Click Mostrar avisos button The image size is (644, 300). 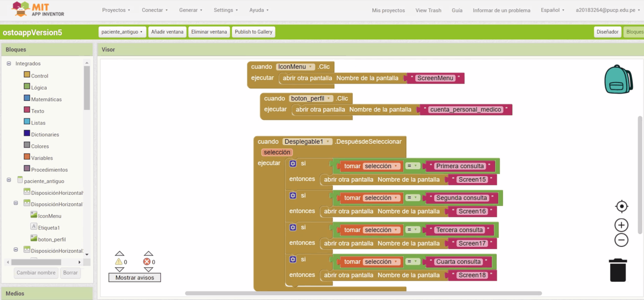(x=135, y=277)
